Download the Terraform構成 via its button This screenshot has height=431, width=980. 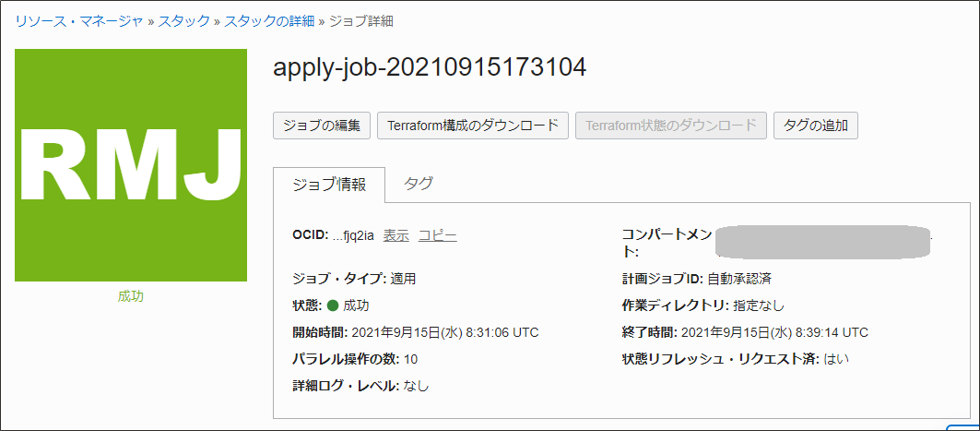tap(472, 126)
